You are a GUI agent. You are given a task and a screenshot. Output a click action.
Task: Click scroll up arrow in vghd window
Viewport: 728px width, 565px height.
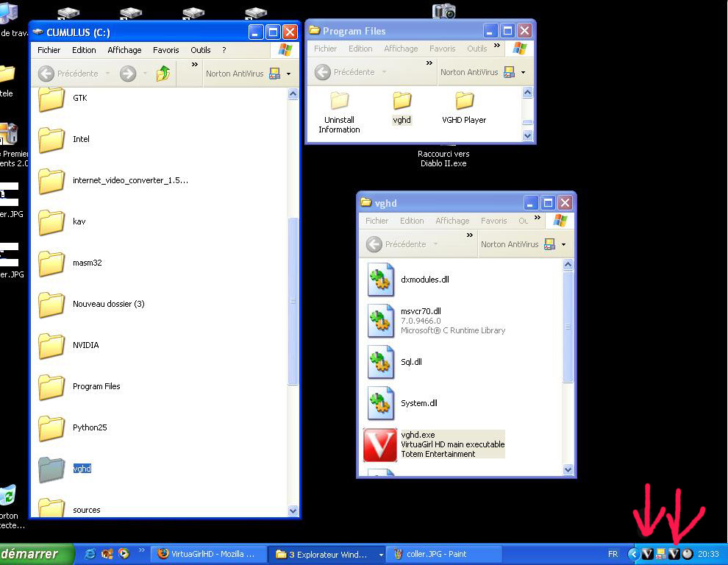(568, 265)
